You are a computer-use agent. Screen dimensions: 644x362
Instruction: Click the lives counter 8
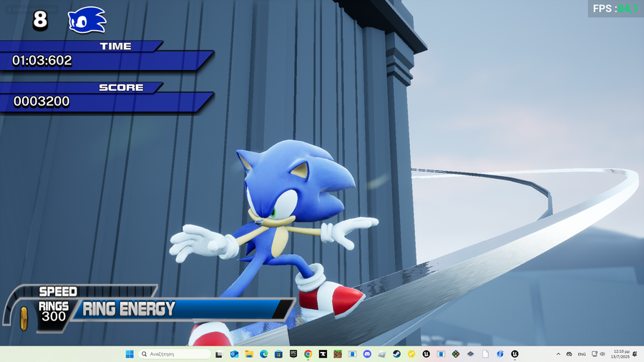40,20
